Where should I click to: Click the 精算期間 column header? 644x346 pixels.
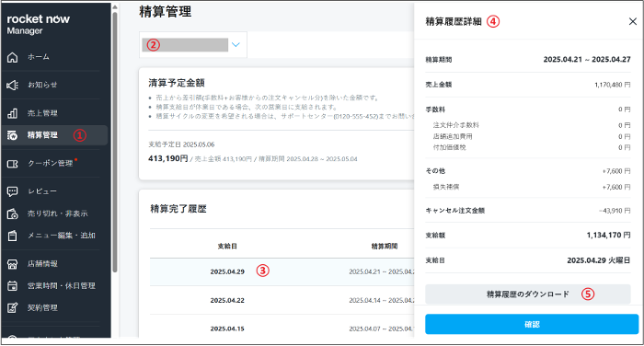385,246
